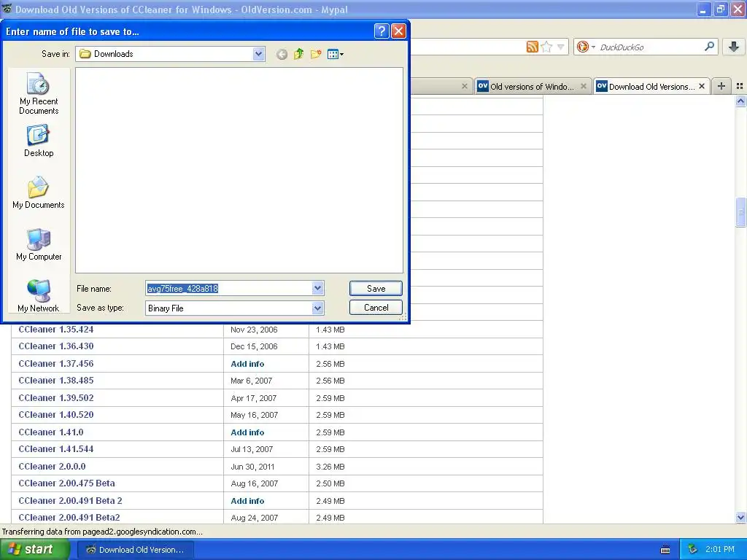Click the dialog Help question-mark button
Screen dimensions: 747x560
coord(382,31)
